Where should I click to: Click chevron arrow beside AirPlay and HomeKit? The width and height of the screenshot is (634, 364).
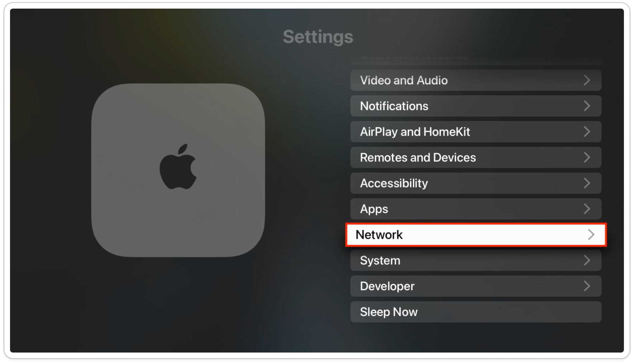point(587,132)
